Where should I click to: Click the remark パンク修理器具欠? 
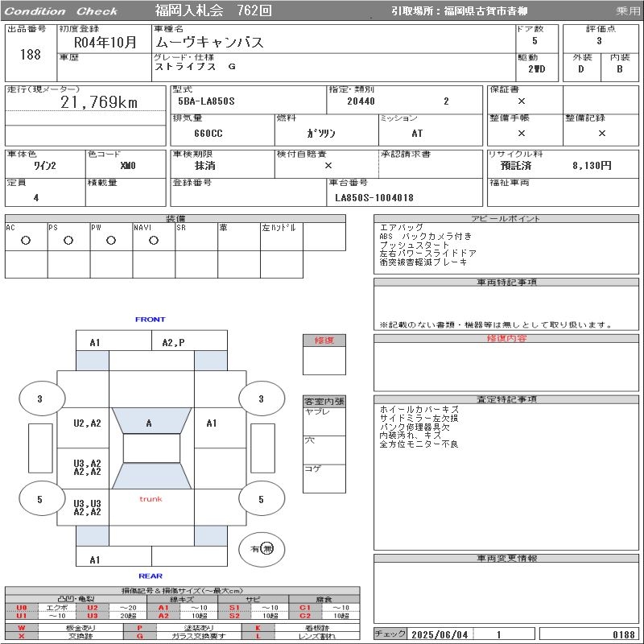[x=415, y=427]
